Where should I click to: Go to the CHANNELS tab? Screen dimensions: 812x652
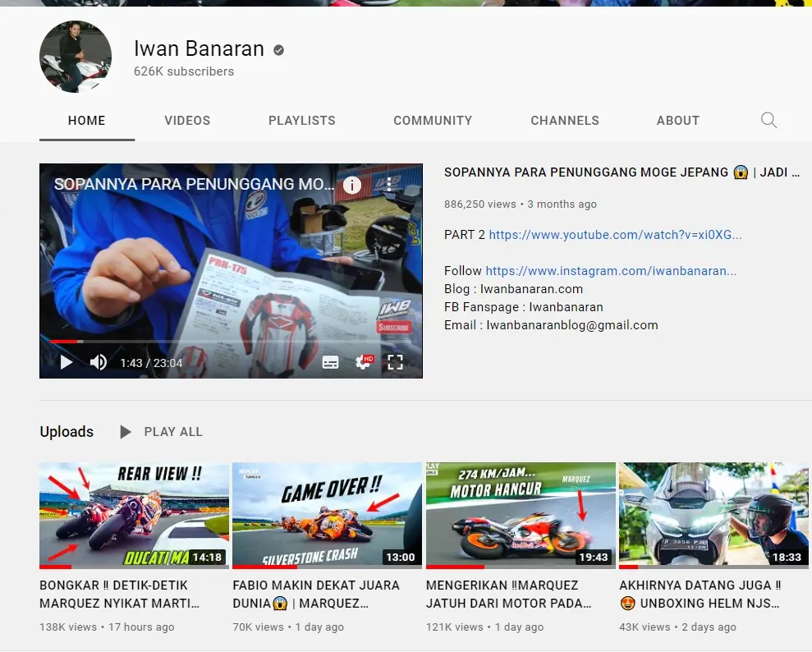(x=565, y=121)
